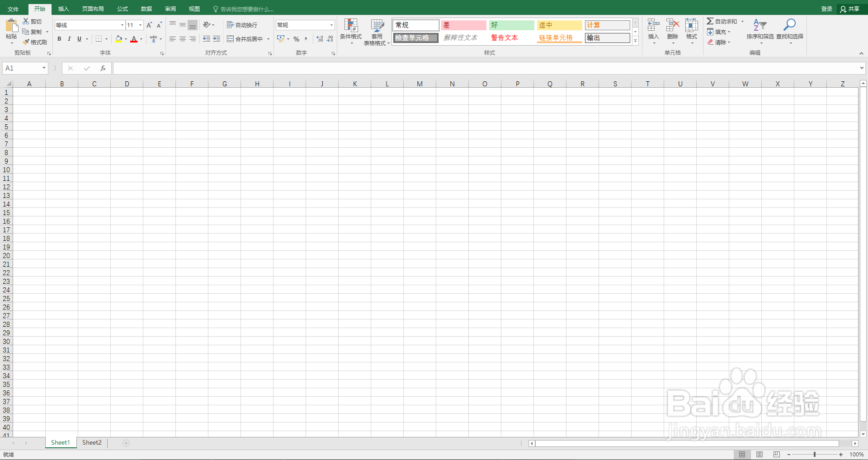
Task: Open the font size dropdown
Action: click(141, 25)
